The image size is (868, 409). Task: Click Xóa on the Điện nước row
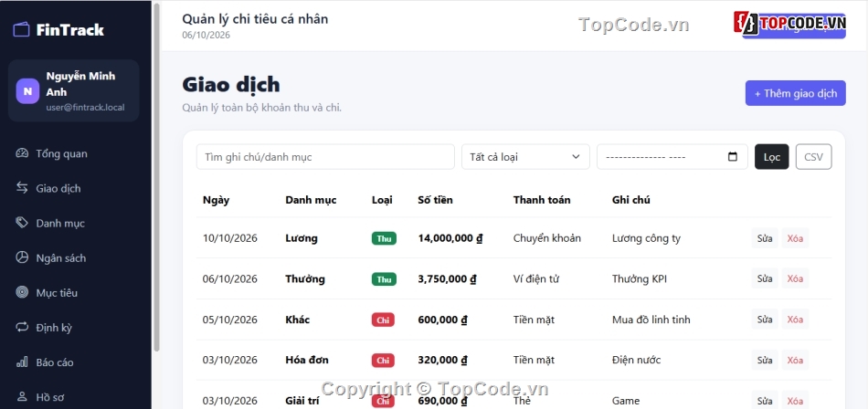point(795,361)
